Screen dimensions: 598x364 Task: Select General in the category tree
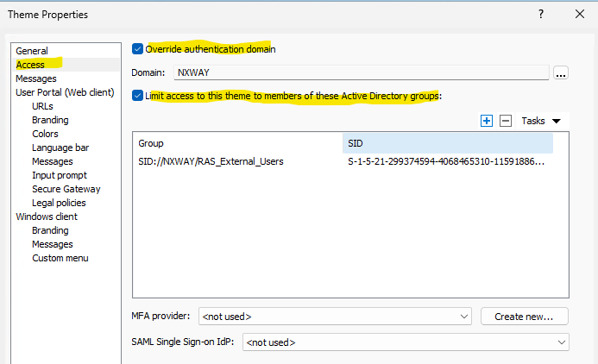[x=32, y=51]
